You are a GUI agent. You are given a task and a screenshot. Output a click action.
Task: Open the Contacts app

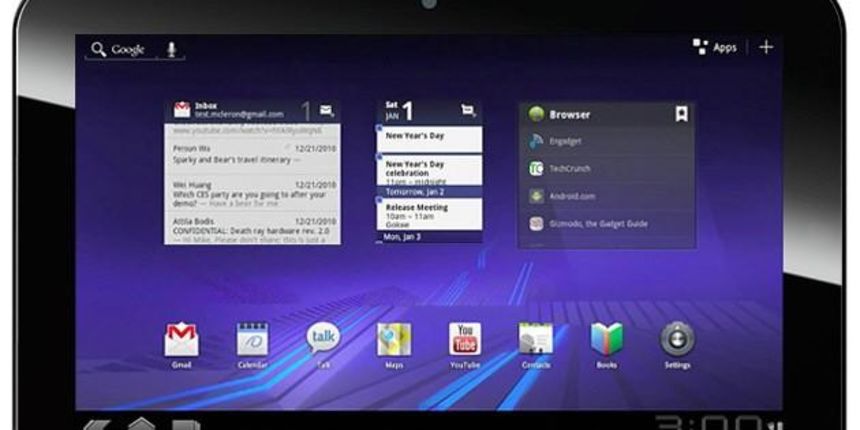pyautogui.click(x=536, y=339)
